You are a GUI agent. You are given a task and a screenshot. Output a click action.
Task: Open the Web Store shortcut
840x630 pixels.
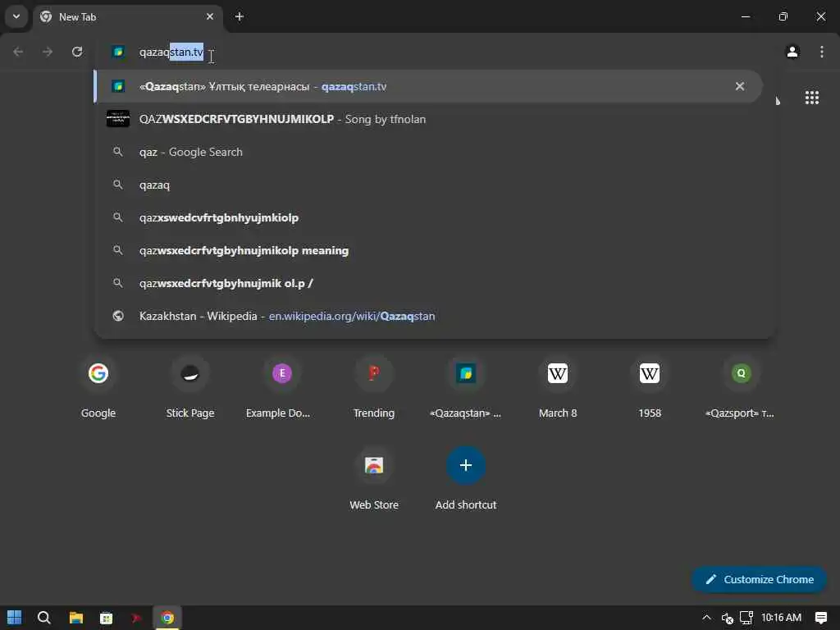click(374, 478)
